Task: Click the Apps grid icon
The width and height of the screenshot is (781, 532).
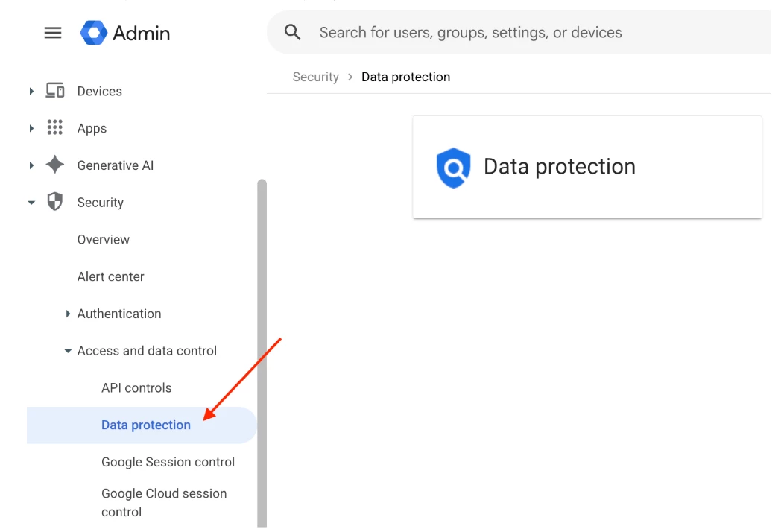Action: pyautogui.click(x=55, y=127)
